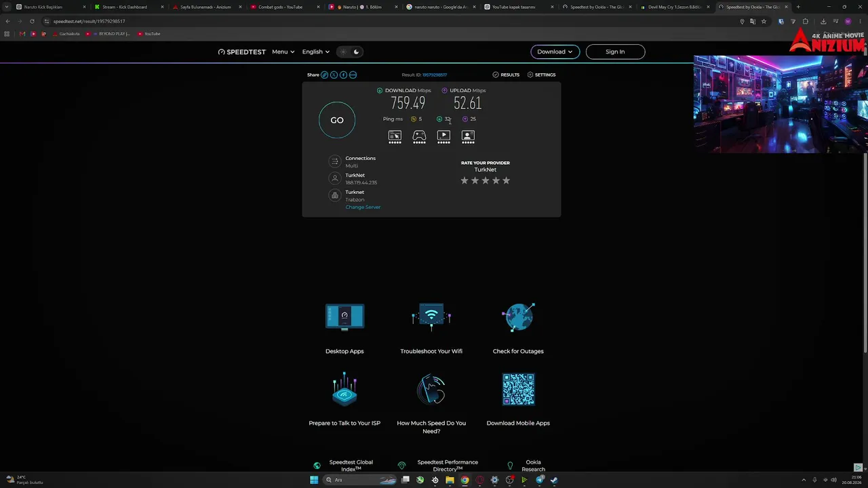Click the Windows taskbar search box
868x488 pixels.
pos(361,480)
